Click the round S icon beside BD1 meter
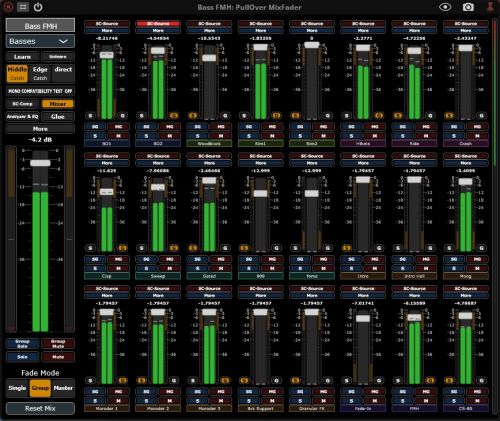This screenshot has width=500, height=421. tap(90, 116)
